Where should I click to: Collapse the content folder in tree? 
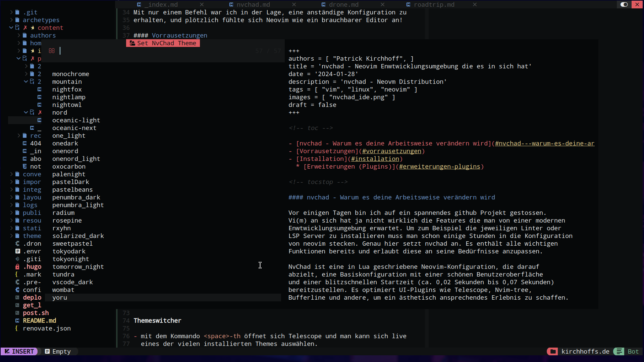[x=11, y=27]
